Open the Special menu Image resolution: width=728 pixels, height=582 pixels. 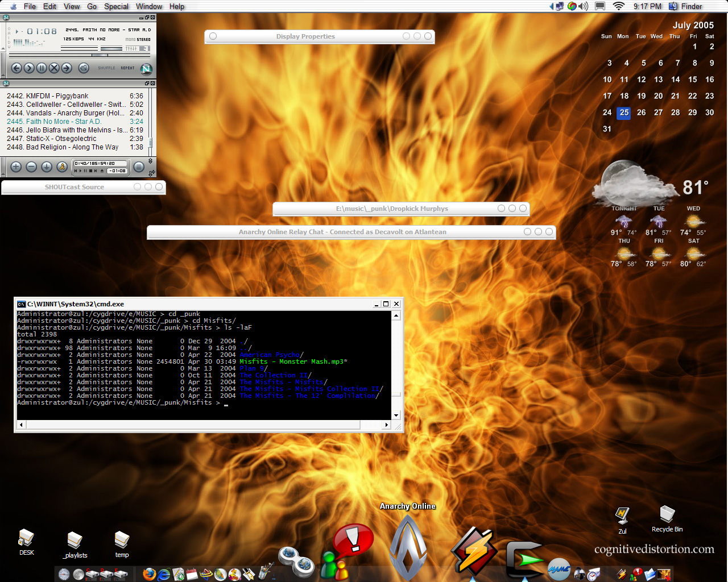pyautogui.click(x=116, y=6)
